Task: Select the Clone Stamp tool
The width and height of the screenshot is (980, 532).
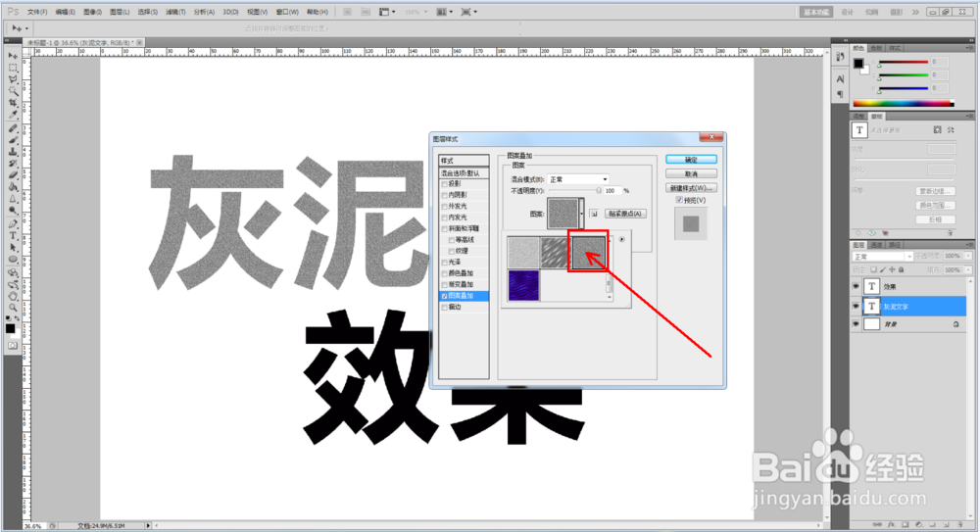Action: [x=13, y=151]
